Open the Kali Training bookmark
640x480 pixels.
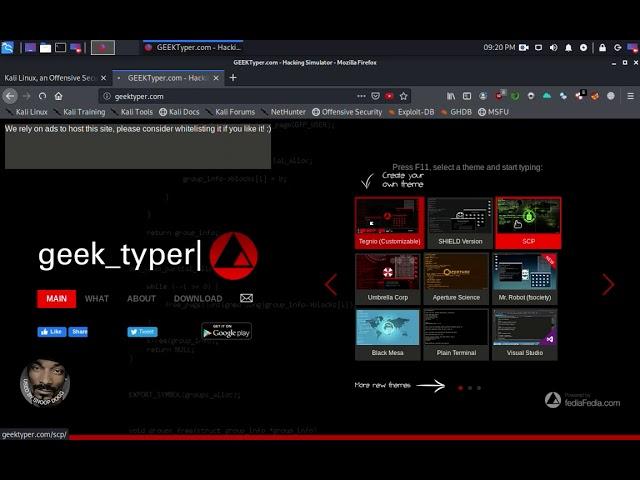(79, 112)
